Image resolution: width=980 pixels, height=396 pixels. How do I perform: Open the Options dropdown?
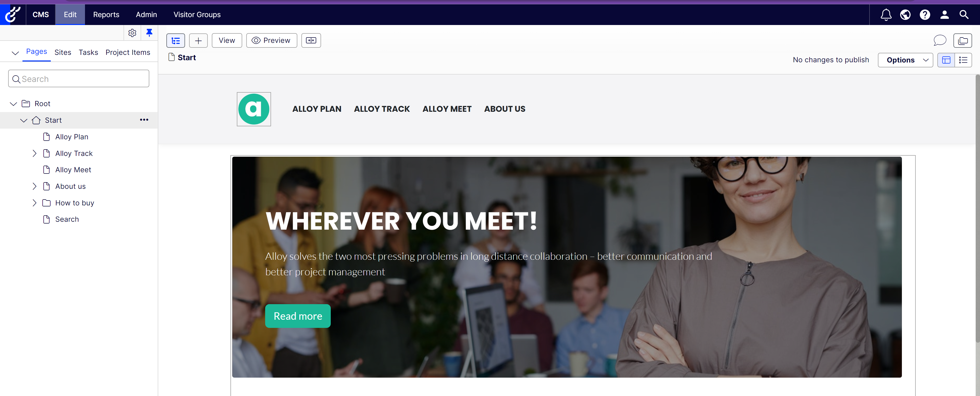pos(905,60)
